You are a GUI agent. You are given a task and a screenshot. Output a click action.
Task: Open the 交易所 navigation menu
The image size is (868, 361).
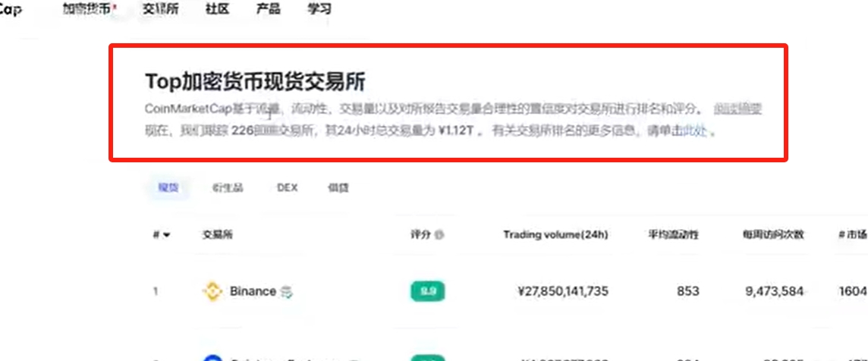click(161, 9)
